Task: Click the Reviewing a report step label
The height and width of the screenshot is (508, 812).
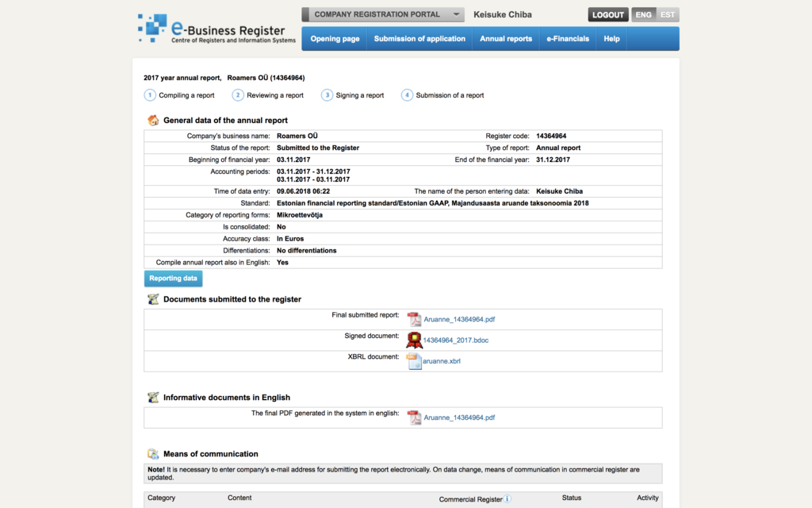Action: pos(275,95)
